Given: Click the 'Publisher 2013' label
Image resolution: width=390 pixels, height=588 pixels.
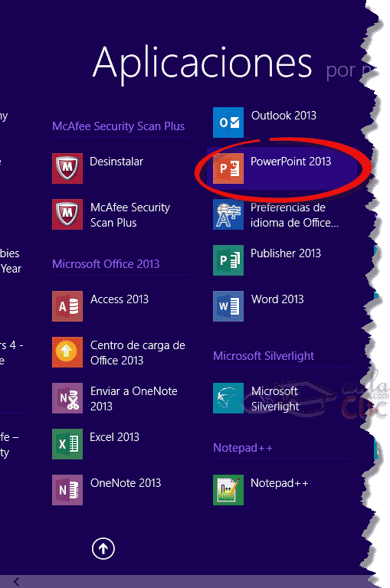Looking at the screenshot, I should coord(286,253).
